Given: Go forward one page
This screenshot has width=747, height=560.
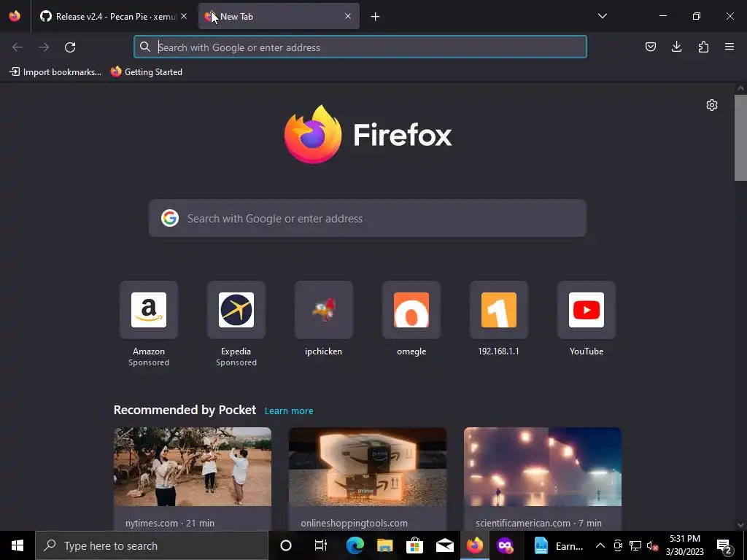Looking at the screenshot, I should (44, 47).
